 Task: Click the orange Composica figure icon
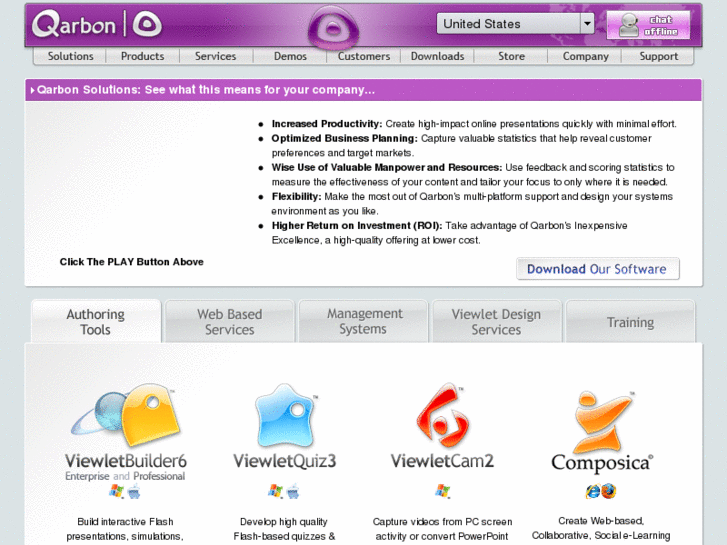point(601,421)
